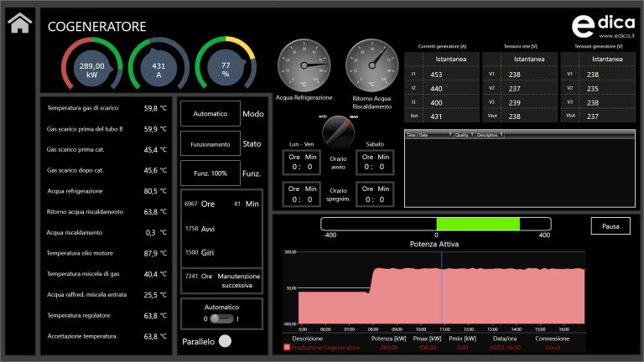Select Temperatura gas di scarico row
Viewport: 644px width, 362px height.
pyautogui.click(x=106, y=108)
